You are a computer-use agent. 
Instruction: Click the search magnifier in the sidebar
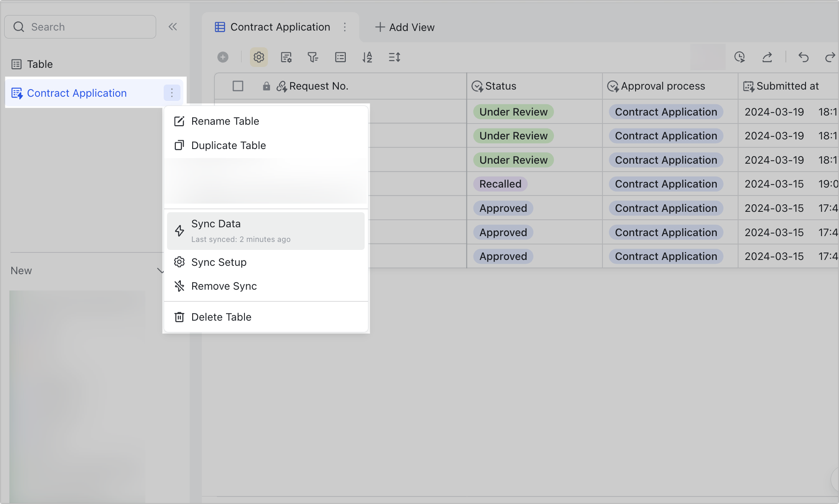pyautogui.click(x=19, y=26)
